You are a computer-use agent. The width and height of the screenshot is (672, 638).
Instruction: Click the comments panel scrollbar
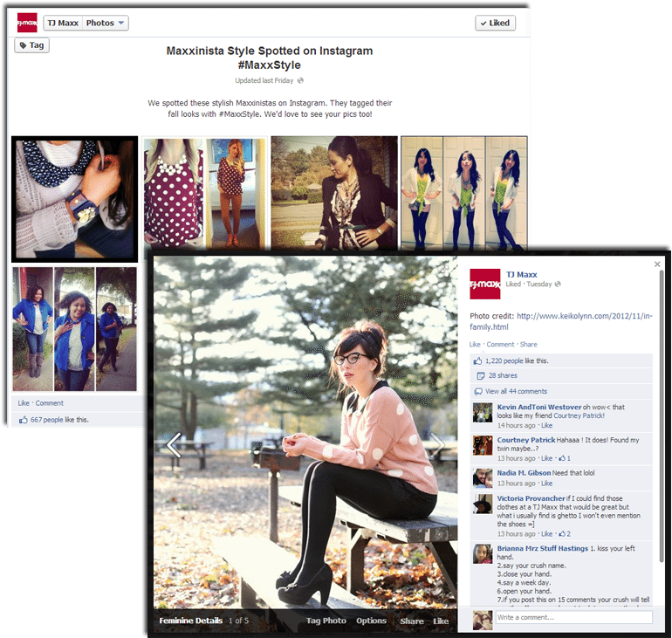tap(662, 415)
